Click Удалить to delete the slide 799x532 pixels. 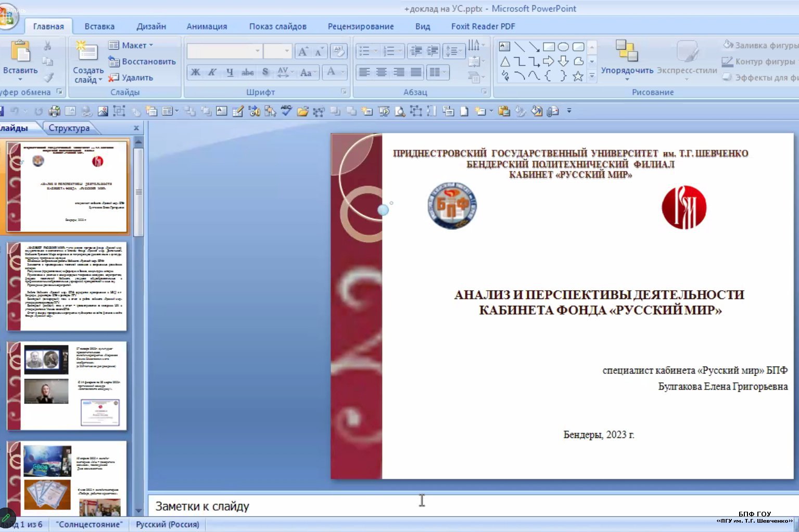pyautogui.click(x=131, y=77)
